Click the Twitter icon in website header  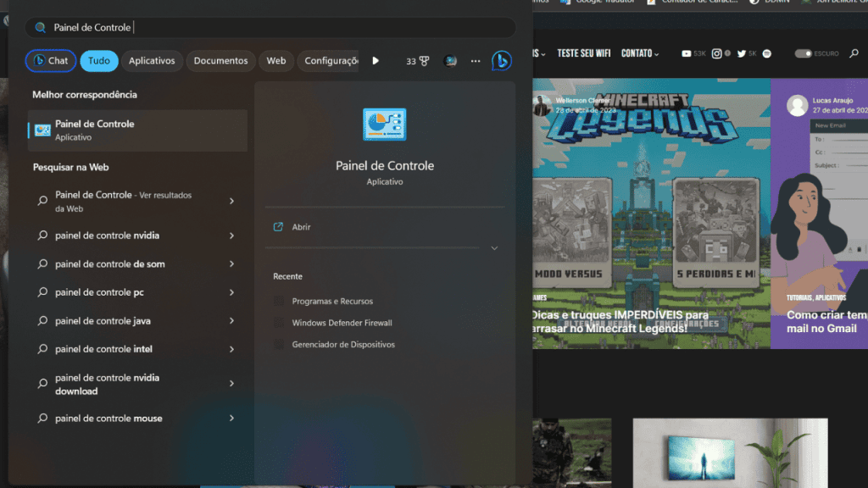(x=742, y=53)
